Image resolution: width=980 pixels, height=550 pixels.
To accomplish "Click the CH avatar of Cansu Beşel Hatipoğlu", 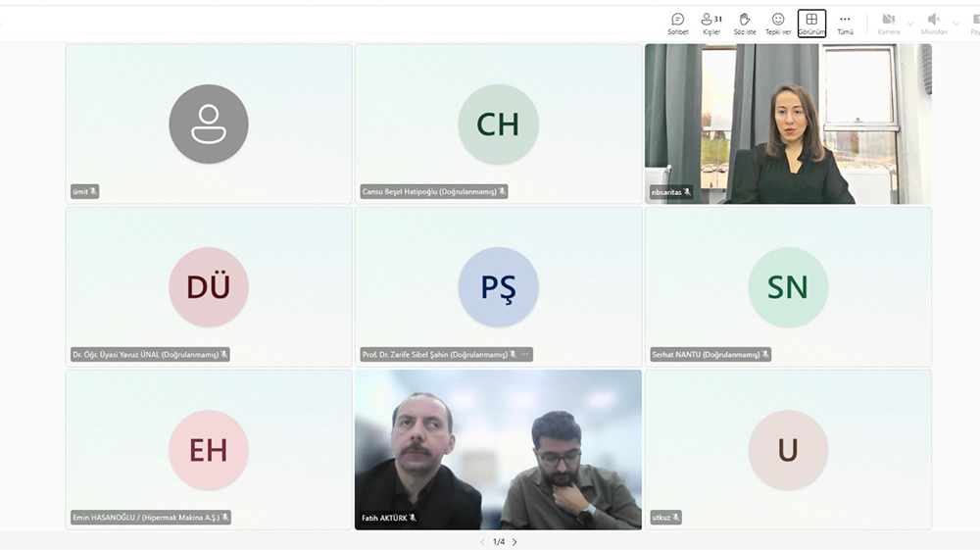I will [498, 125].
